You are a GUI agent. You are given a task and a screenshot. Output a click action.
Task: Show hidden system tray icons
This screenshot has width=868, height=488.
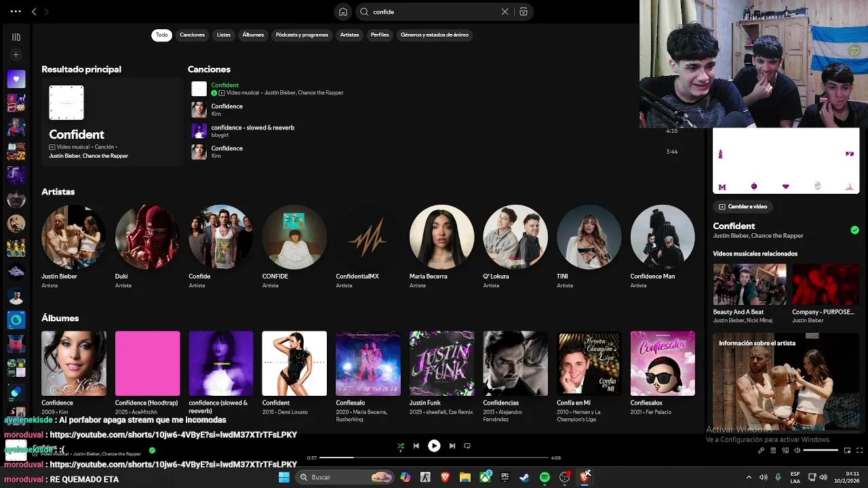[749, 477]
